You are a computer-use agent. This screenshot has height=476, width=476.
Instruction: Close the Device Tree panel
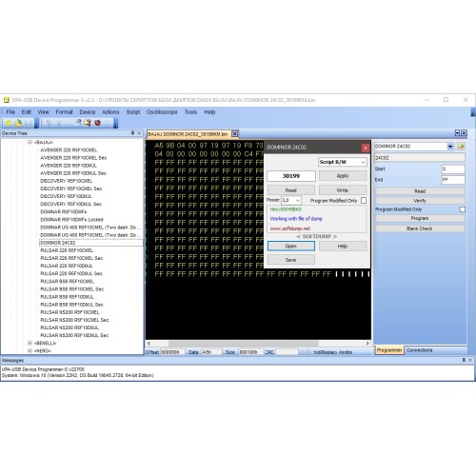coord(139,133)
